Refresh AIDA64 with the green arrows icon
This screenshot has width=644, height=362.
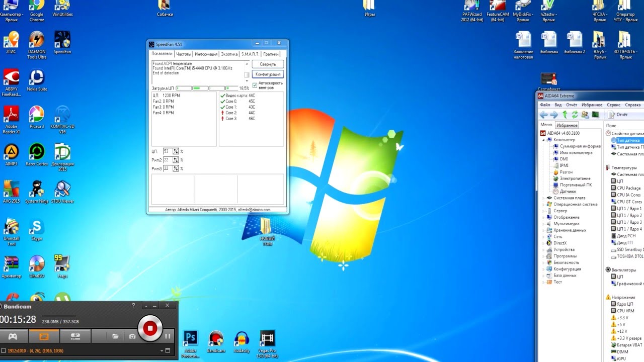(x=575, y=115)
